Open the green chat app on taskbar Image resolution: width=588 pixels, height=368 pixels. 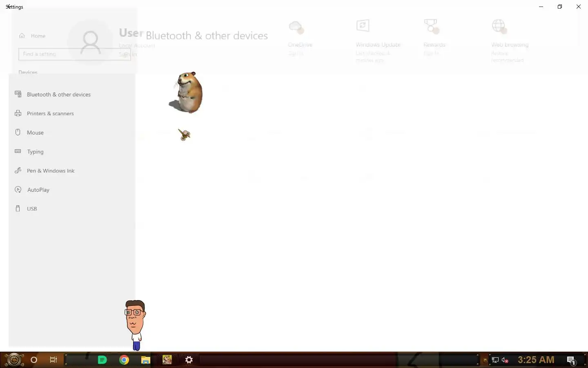coord(102,360)
